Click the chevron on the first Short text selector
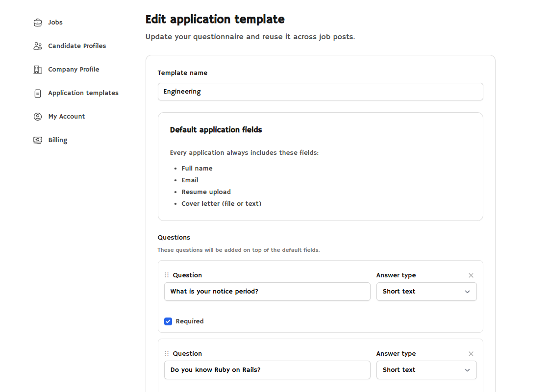This screenshot has height=392, width=548. (467, 292)
